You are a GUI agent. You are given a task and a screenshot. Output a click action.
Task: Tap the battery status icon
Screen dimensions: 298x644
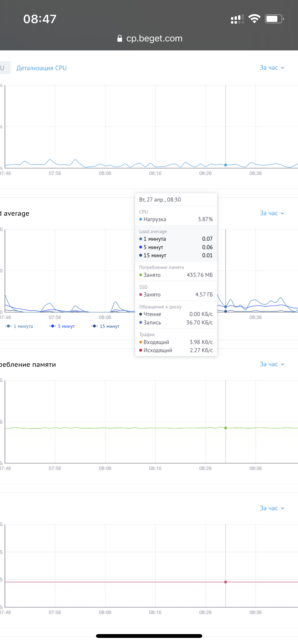click(x=274, y=19)
